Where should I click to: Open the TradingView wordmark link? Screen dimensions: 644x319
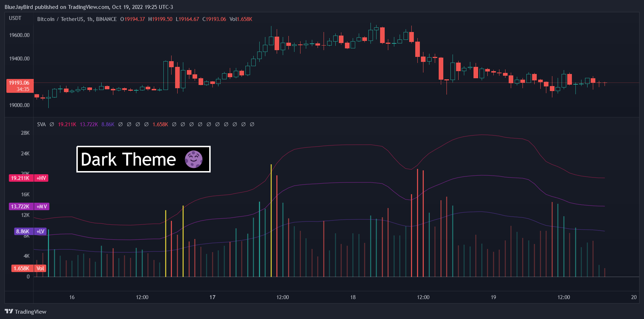pos(31,312)
